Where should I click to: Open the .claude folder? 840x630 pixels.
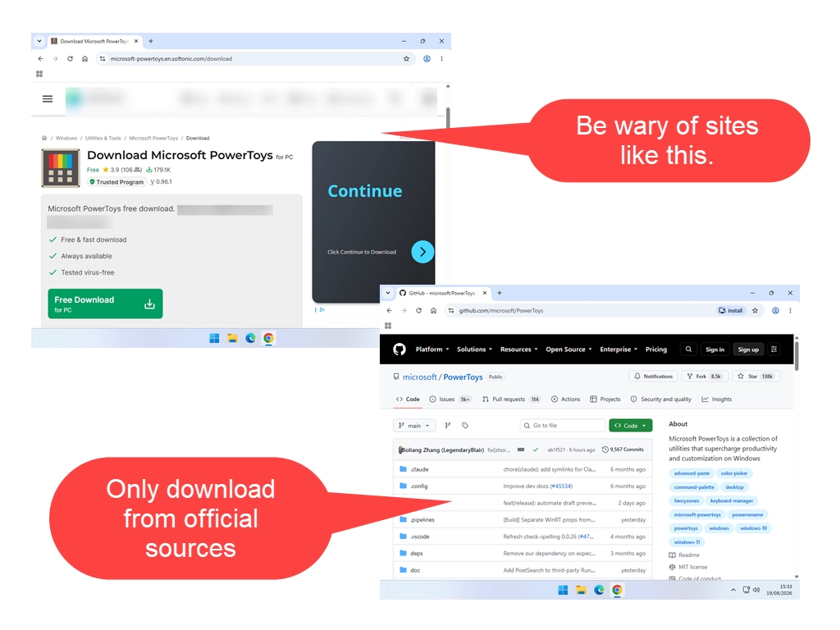419,470
